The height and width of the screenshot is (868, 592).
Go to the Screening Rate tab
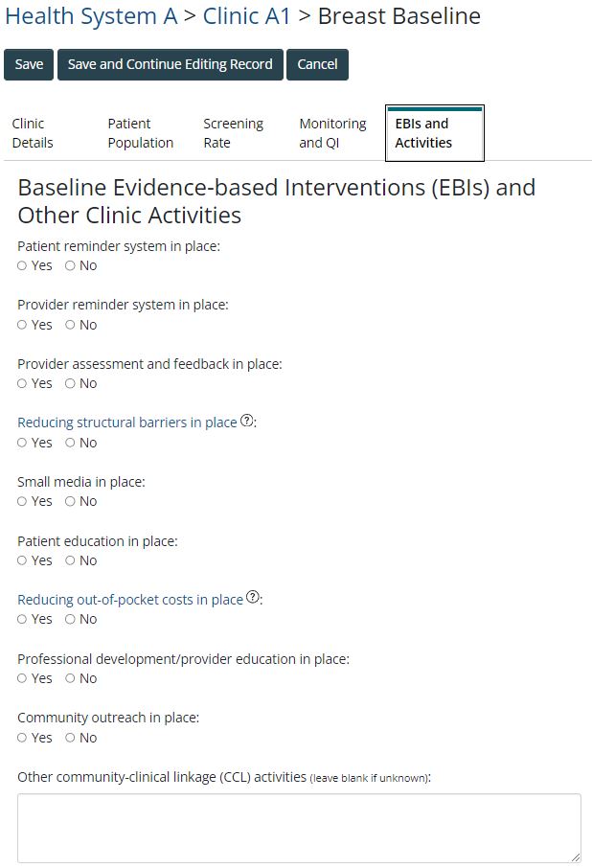(x=233, y=133)
